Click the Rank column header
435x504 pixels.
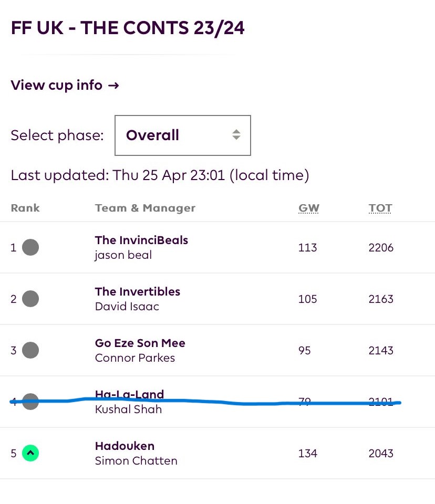click(x=25, y=208)
